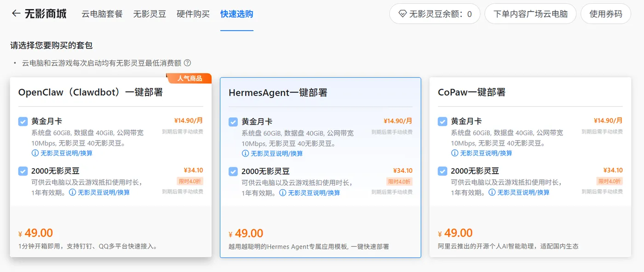Image resolution: width=644 pixels, height=272 pixels.
Task: Click the help question mark icon
Action: [187, 63]
